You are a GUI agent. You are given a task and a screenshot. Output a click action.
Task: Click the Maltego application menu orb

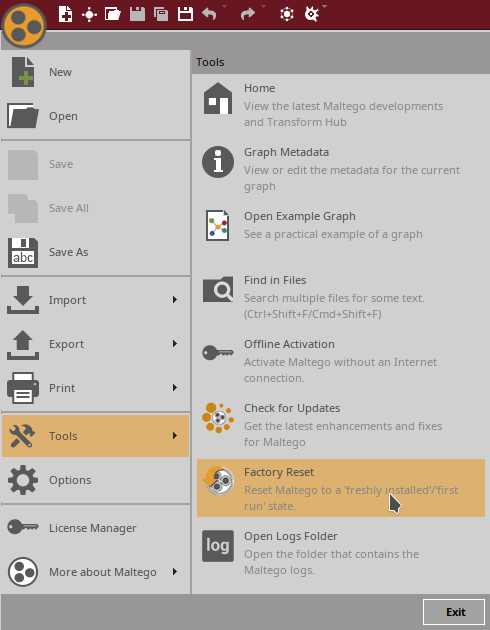[x=24, y=27]
